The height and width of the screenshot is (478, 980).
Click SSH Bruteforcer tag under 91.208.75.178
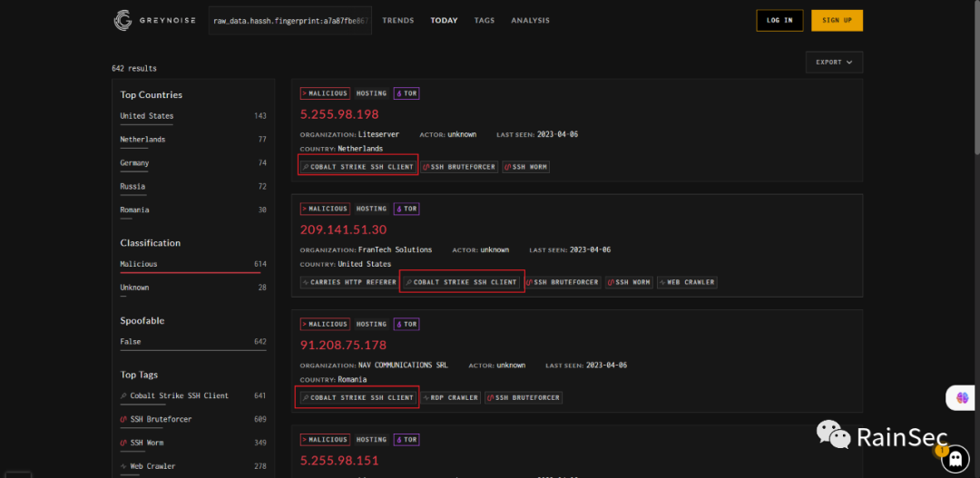[x=524, y=397]
